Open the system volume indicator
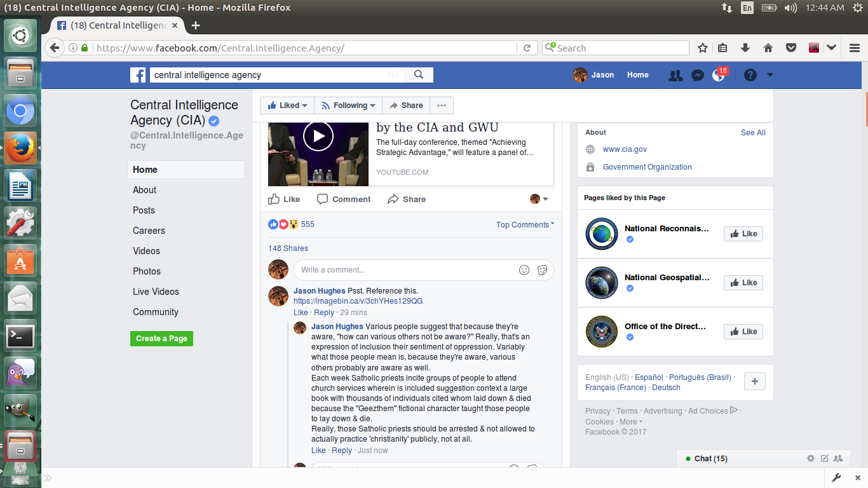 pyautogui.click(x=790, y=8)
